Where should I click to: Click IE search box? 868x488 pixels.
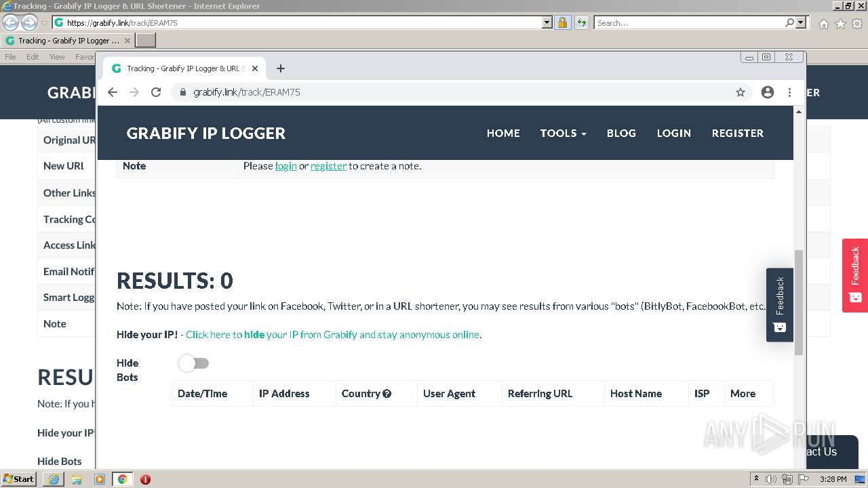[x=689, y=22]
